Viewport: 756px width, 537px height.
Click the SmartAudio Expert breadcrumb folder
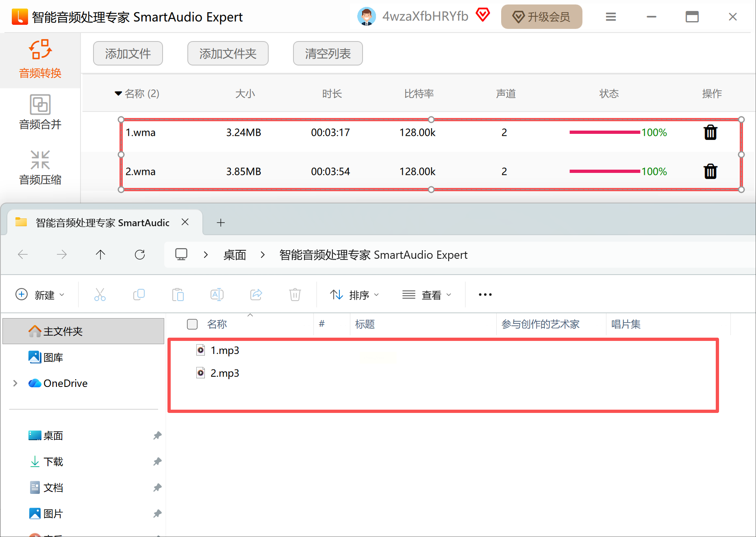point(374,255)
